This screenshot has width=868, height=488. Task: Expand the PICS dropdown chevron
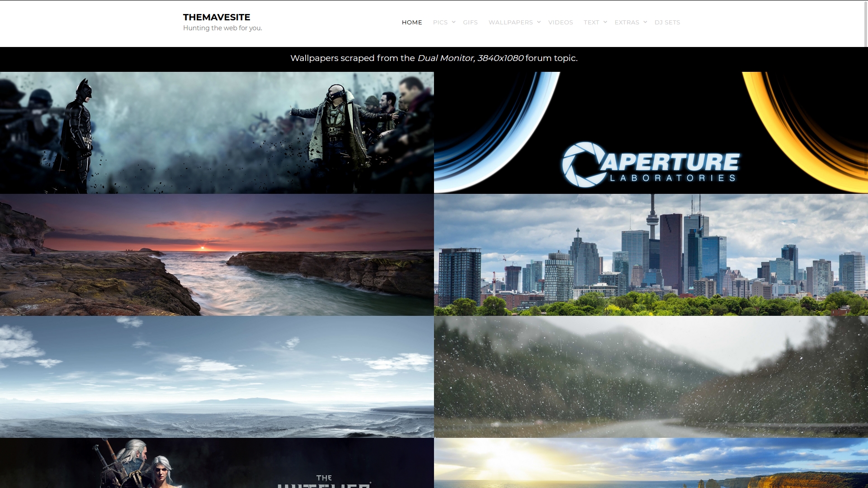pos(454,22)
